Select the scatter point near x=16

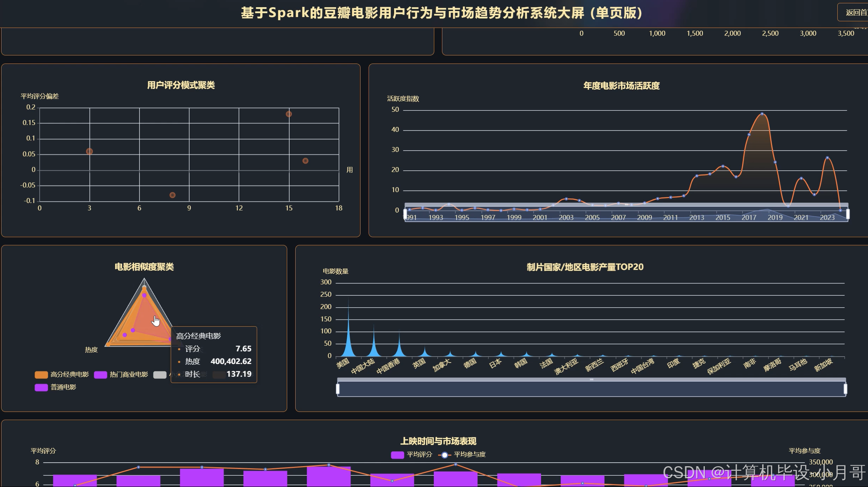click(x=305, y=161)
